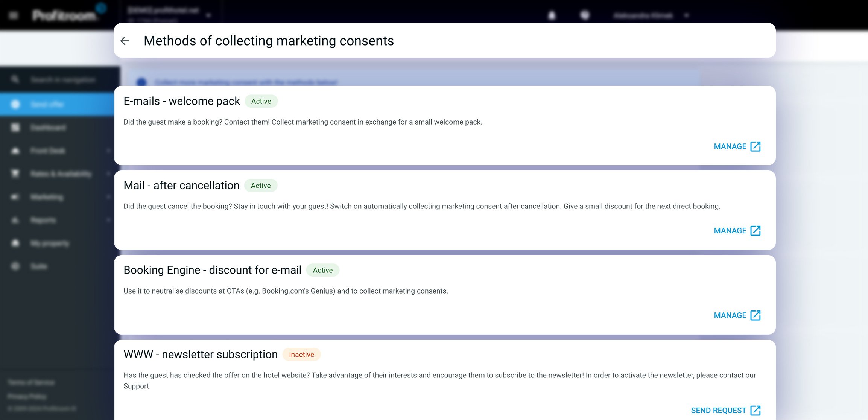Click external-link icon in Booking Engine discount card

click(x=755, y=315)
